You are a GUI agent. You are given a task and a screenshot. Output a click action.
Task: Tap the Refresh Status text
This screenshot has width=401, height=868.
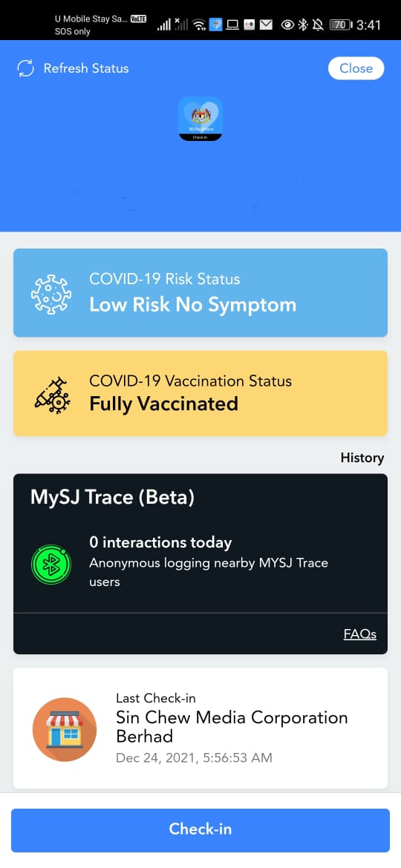tap(86, 69)
